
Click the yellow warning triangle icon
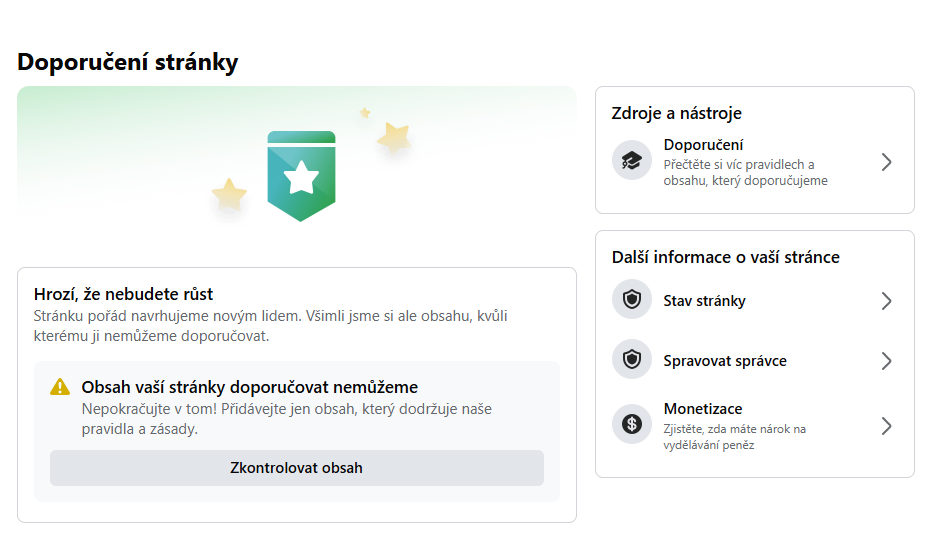60,387
